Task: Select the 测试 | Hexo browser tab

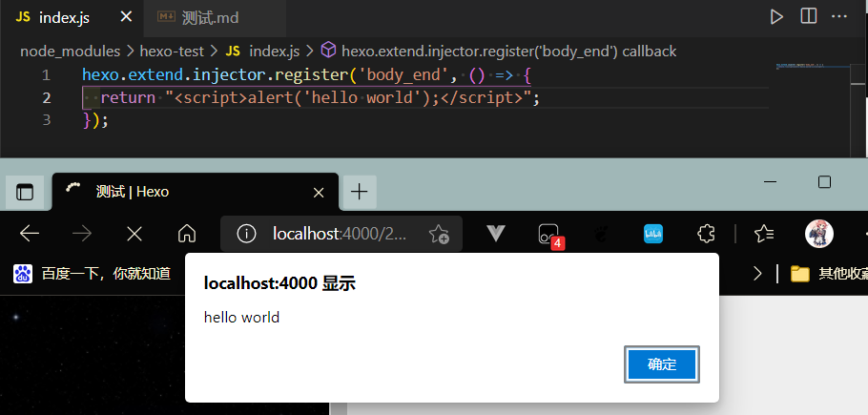Action: 191,192
